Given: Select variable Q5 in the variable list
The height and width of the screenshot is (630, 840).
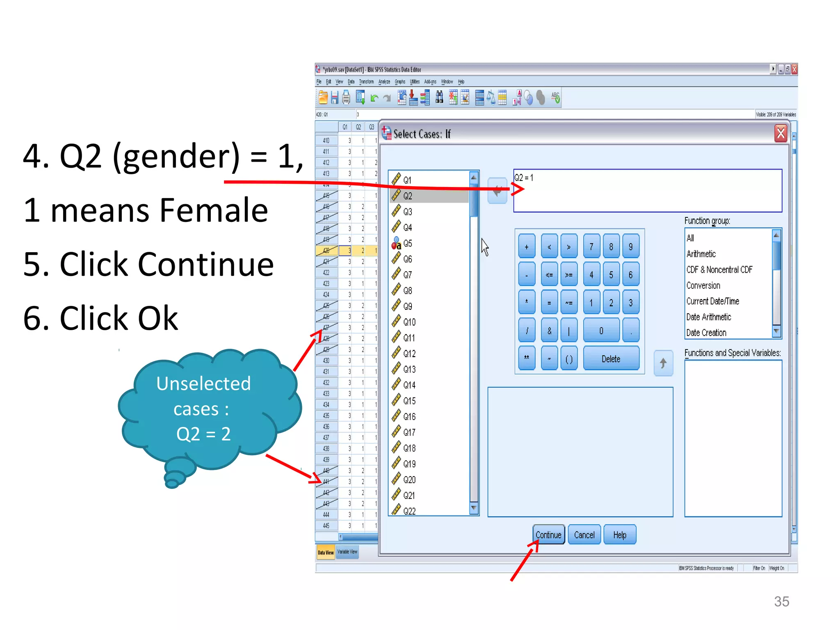Looking at the screenshot, I should pyautogui.click(x=429, y=243).
